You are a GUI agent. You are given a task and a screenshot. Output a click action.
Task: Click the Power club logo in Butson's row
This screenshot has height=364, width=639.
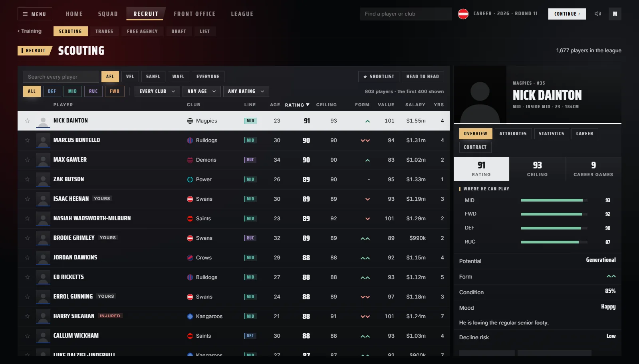coord(190,180)
